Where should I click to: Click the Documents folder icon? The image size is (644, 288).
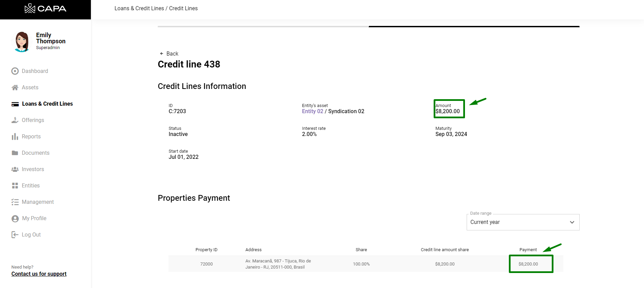coord(15,153)
